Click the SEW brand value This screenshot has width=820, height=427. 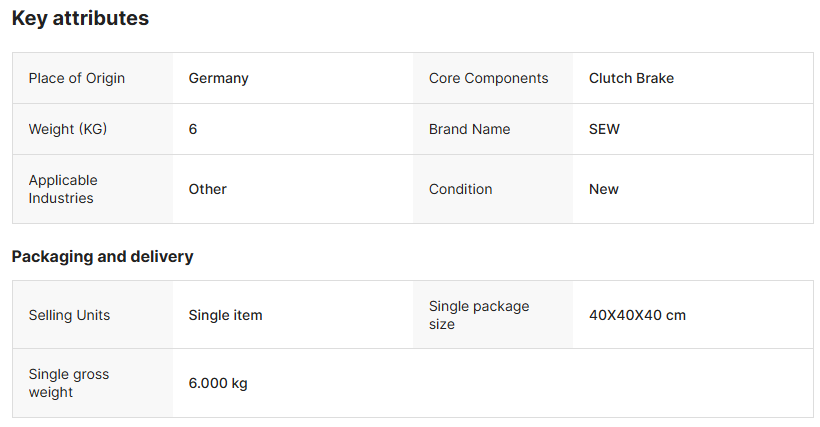point(604,129)
